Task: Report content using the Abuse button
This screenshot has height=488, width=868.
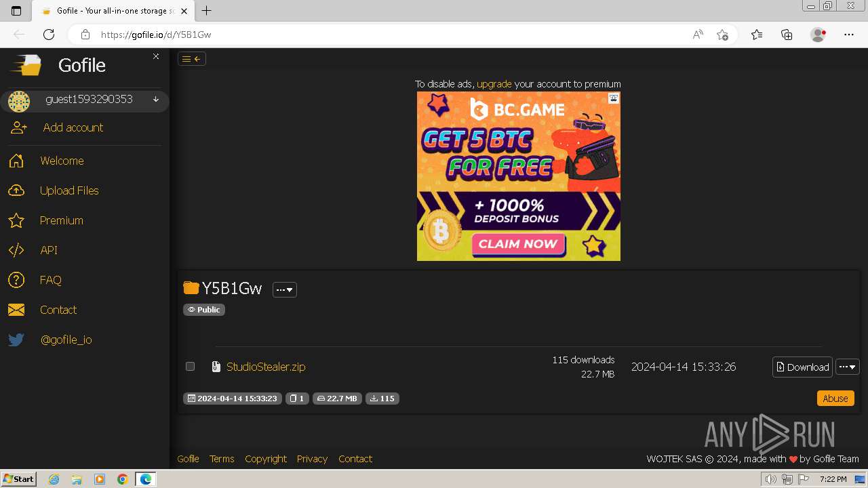Action: 835,399
